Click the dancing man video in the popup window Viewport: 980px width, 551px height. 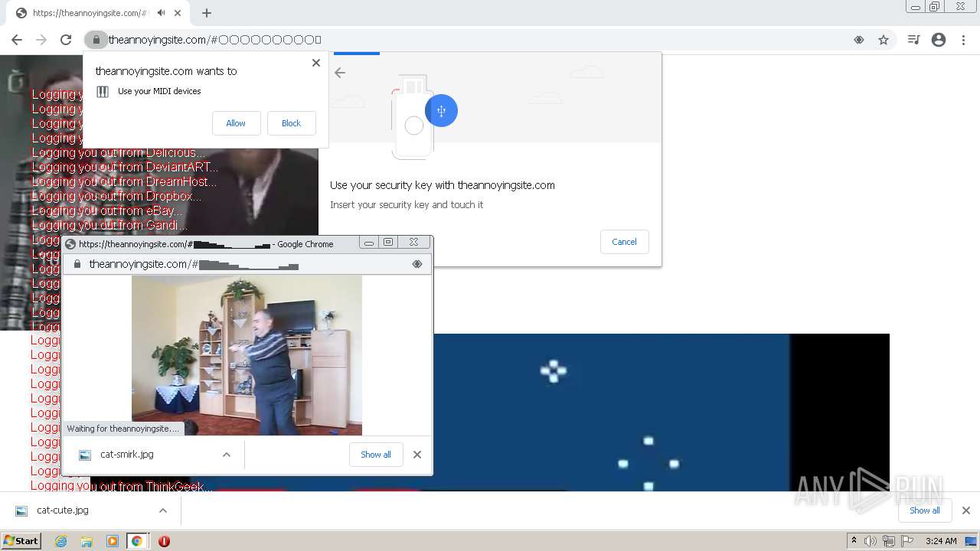[x=247, y=355]
